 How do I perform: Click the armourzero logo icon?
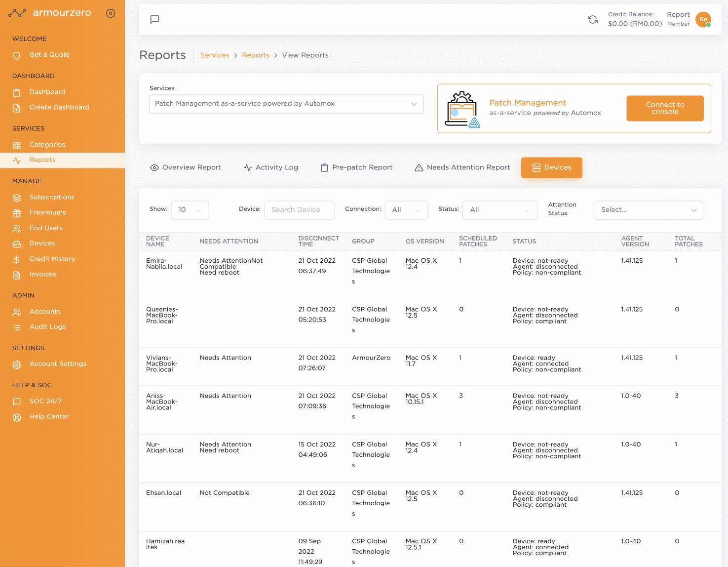[17, 13]
